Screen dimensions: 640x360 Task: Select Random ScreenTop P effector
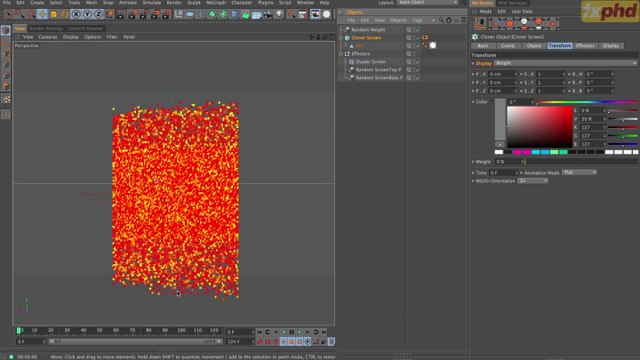pyautogui.click(x=378, y=70)
